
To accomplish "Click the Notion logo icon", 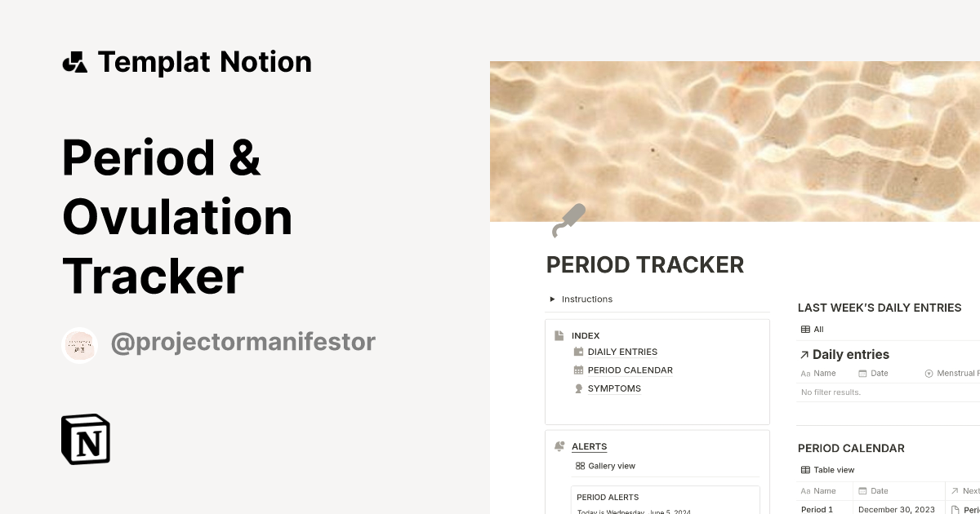I will click(84, 439).
